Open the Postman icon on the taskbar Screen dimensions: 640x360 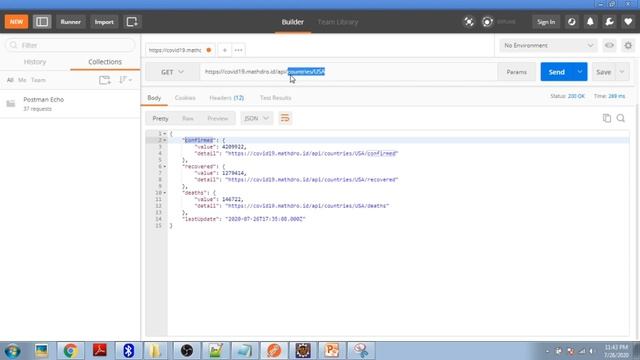point(274,351)
